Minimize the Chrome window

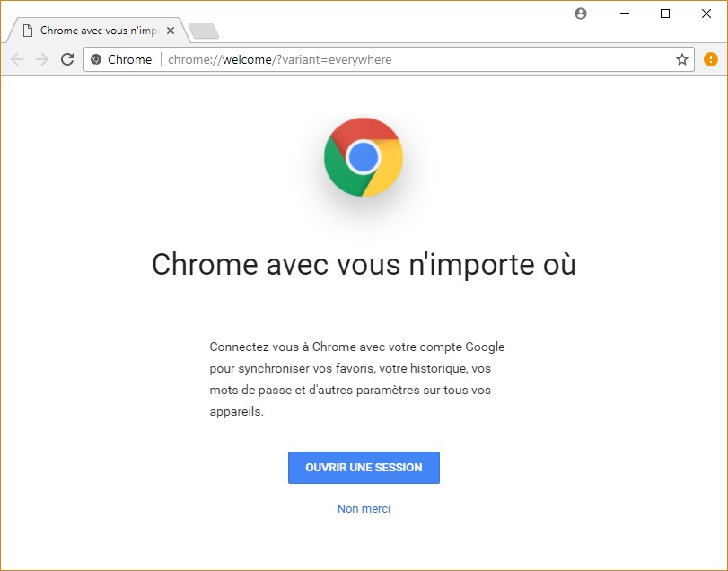coord(624,13)
